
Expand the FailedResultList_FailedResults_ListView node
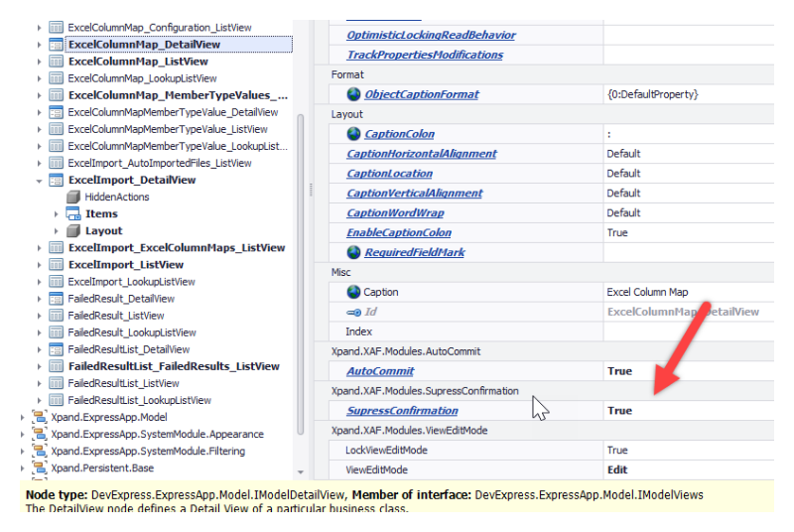pos(39,366)
